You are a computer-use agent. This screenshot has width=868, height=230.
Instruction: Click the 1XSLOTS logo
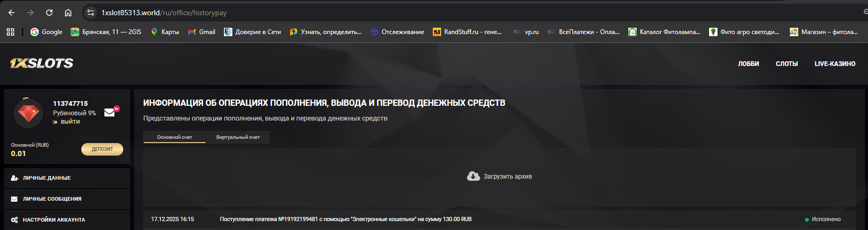(41, 63)
